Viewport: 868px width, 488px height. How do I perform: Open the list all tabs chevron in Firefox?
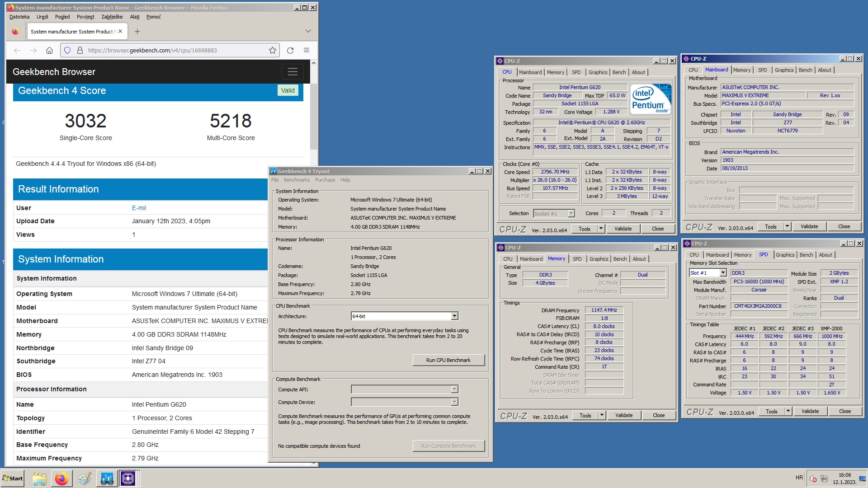308,31
